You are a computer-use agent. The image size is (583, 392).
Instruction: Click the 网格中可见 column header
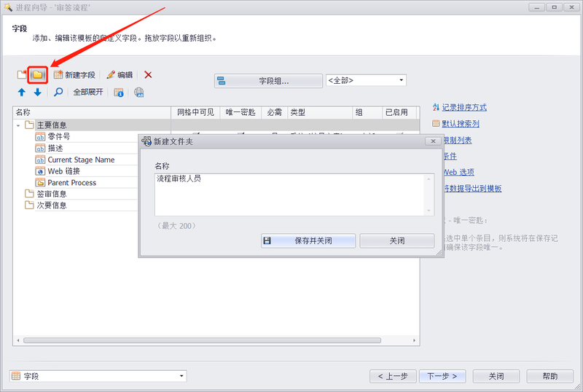[195, 112]
